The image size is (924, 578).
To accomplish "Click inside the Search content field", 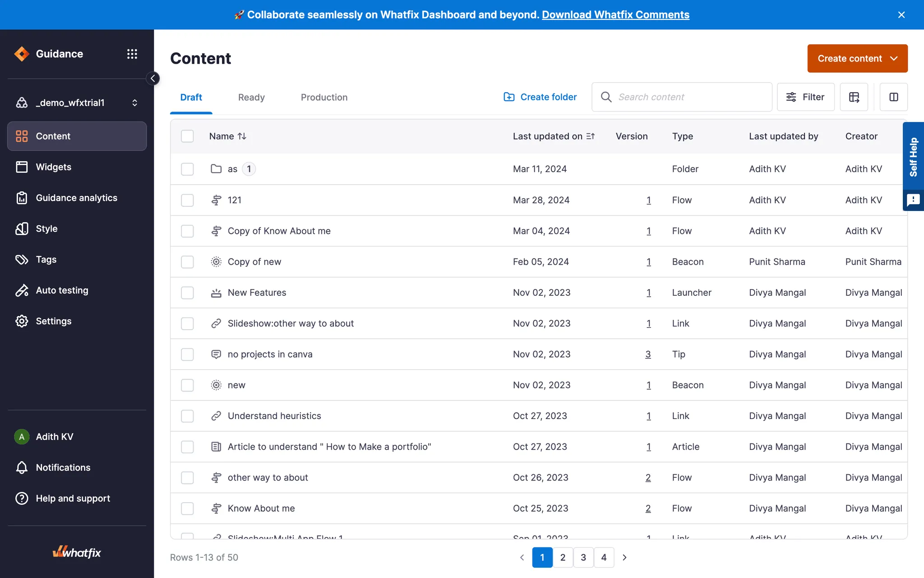I will tap(681, 97).
